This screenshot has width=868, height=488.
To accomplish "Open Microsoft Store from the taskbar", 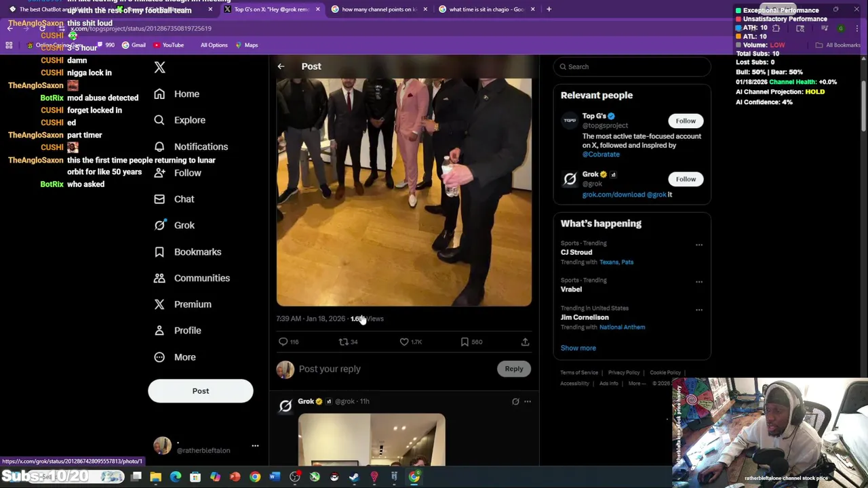I will coord(195,477).
